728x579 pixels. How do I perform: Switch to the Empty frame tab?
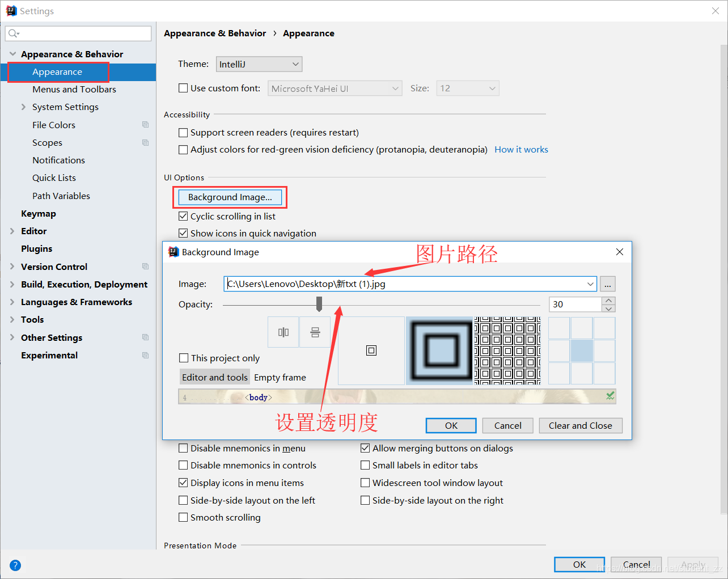(x=280, y=377)
